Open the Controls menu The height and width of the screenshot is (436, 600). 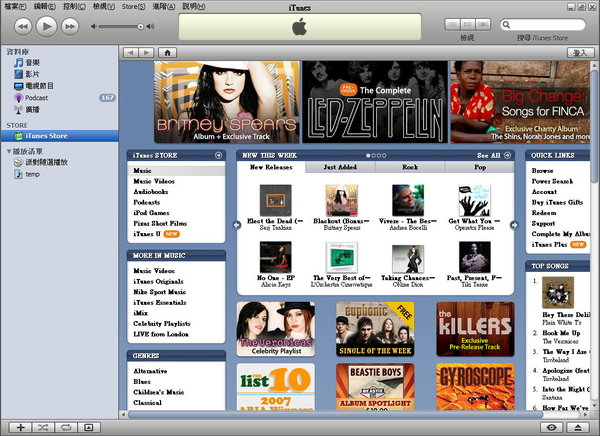[x=74, y=7]
